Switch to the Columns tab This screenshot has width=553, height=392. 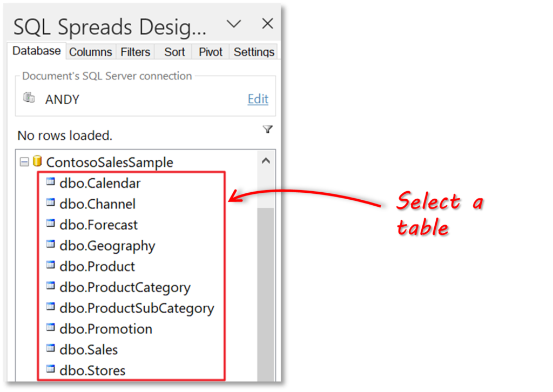[91, 52]
